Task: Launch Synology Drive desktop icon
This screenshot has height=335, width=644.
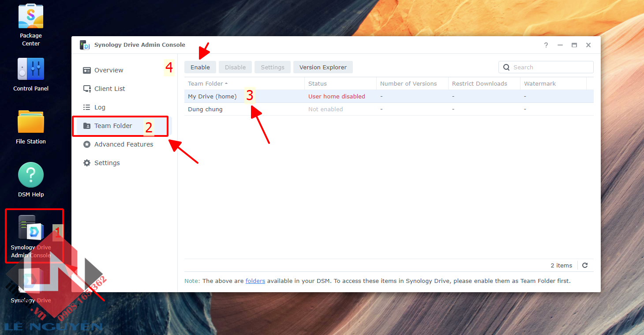Action: tap(31, 281)
